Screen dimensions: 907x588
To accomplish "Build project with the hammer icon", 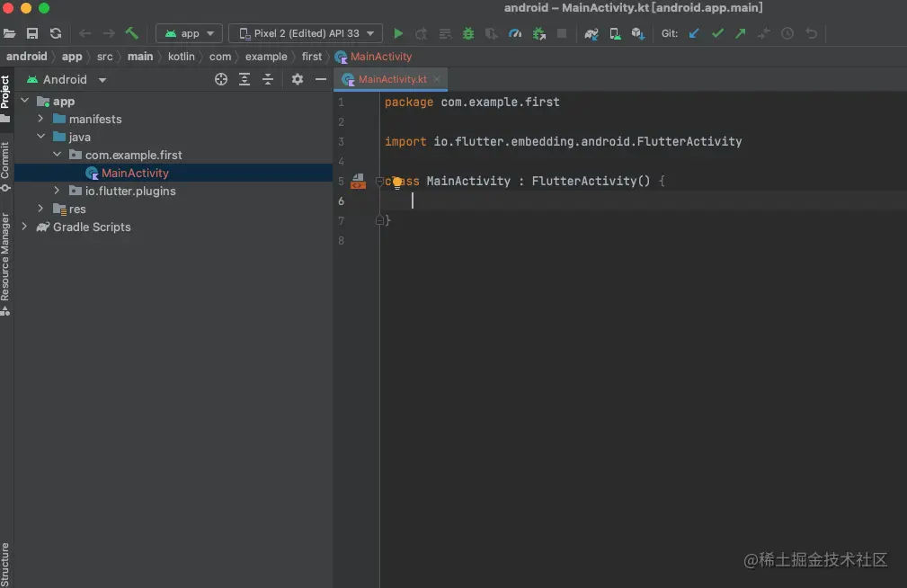I will pos(132,33).
